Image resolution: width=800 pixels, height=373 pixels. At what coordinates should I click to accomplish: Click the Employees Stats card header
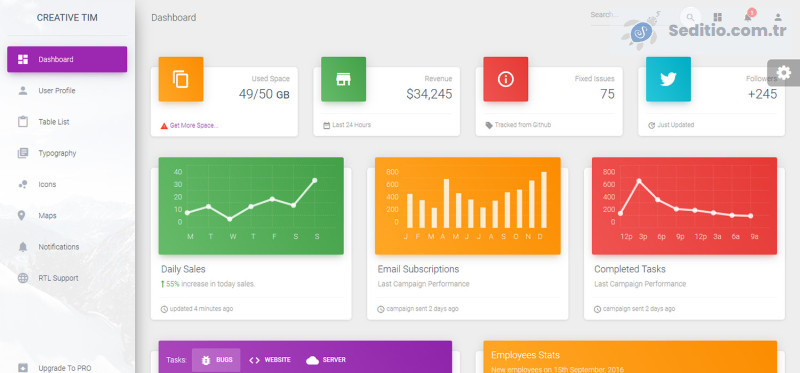pos(630,357)
